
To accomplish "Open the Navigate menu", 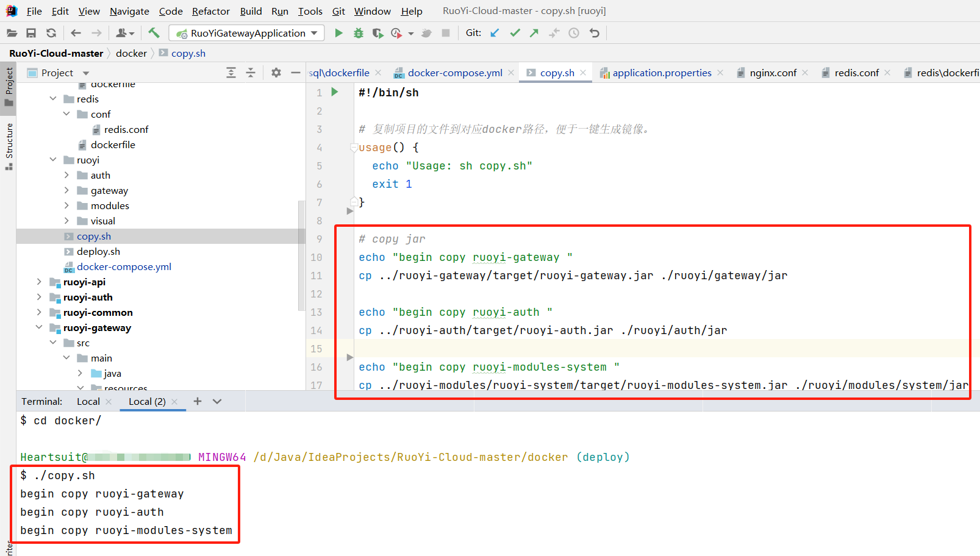I will click(x=129, y=11).
